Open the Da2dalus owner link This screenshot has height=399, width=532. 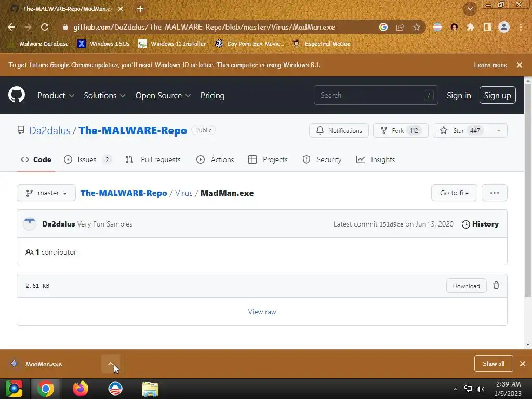pos(50,130)
